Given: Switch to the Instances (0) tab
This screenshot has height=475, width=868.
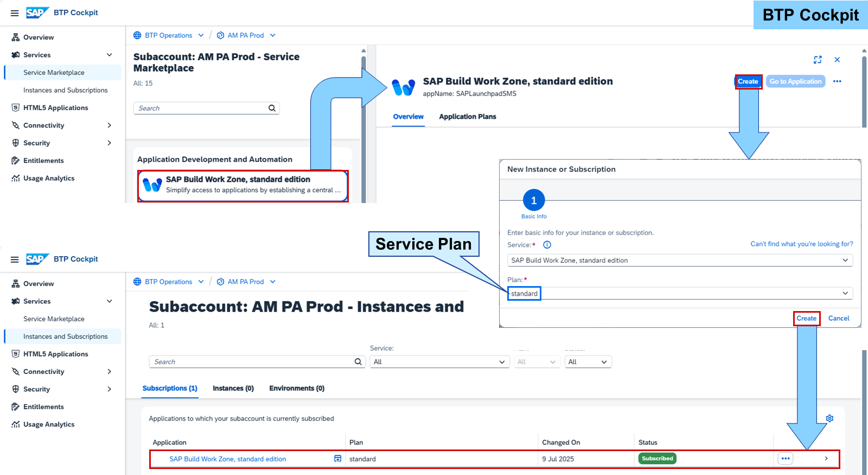Looking at the screenshot, I should (x=233, y=389).
